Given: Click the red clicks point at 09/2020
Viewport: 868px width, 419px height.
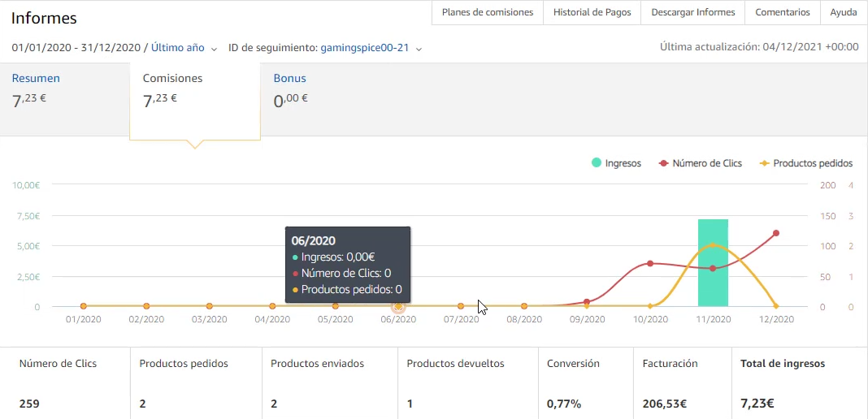Looking at the screenshot, I should 587,302.
